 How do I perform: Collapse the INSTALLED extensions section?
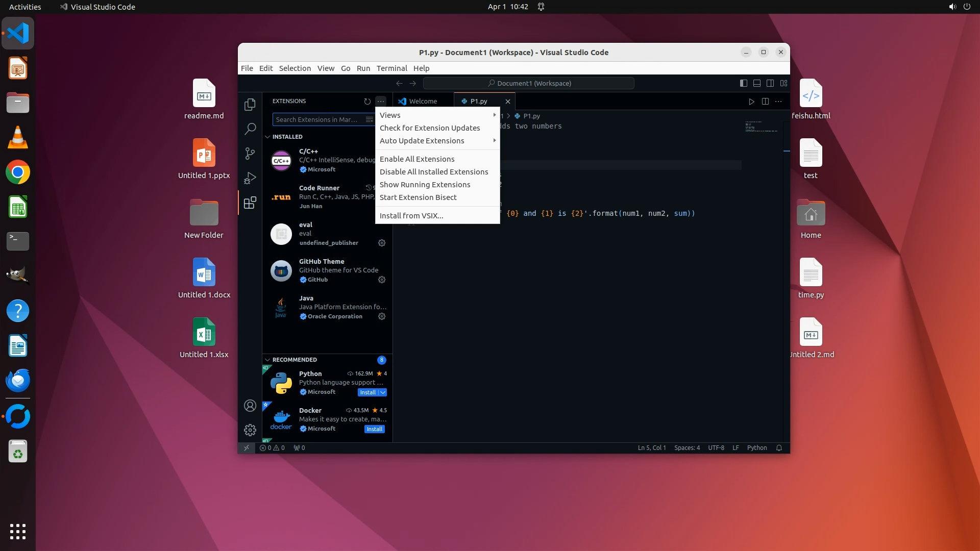pos(267,137)
